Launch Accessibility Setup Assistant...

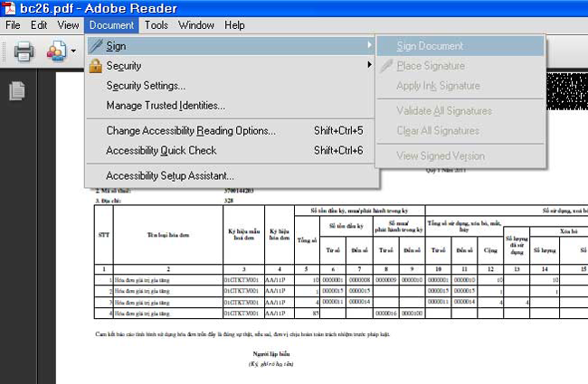click(231, 175)
